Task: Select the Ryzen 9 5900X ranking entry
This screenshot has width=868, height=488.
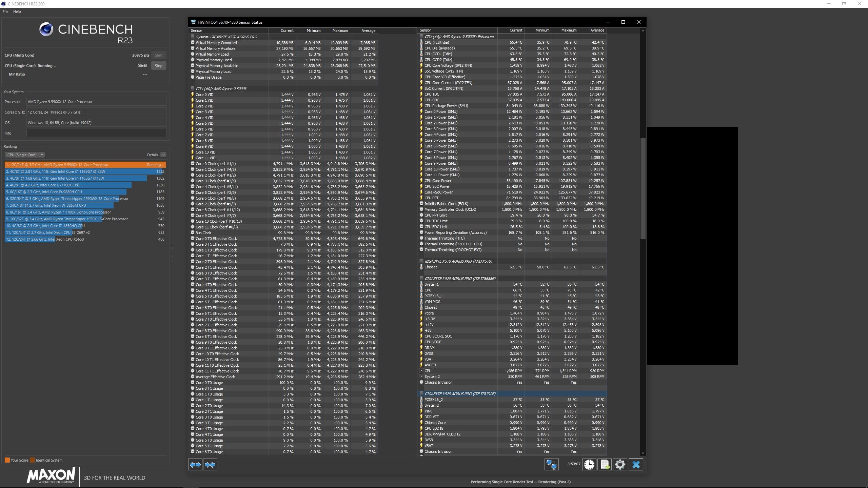Action: pyautogui.click(x=85, y=165)
